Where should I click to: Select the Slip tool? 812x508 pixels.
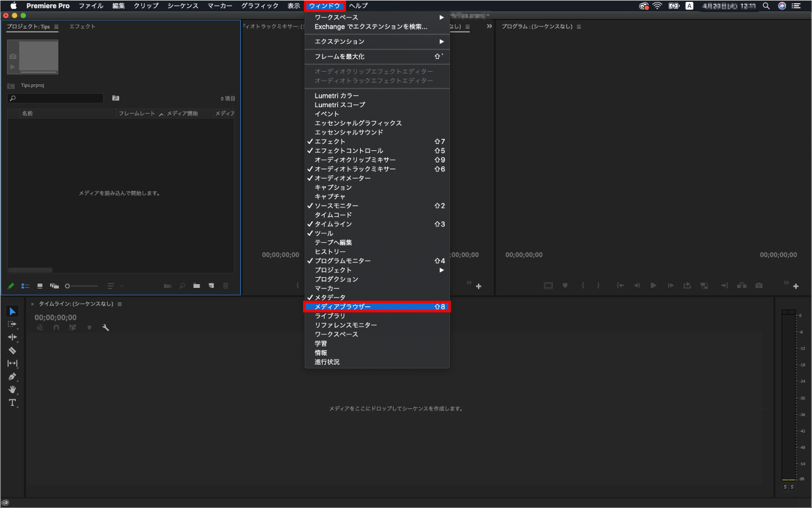pyautogui.click(x=12, y=363)
